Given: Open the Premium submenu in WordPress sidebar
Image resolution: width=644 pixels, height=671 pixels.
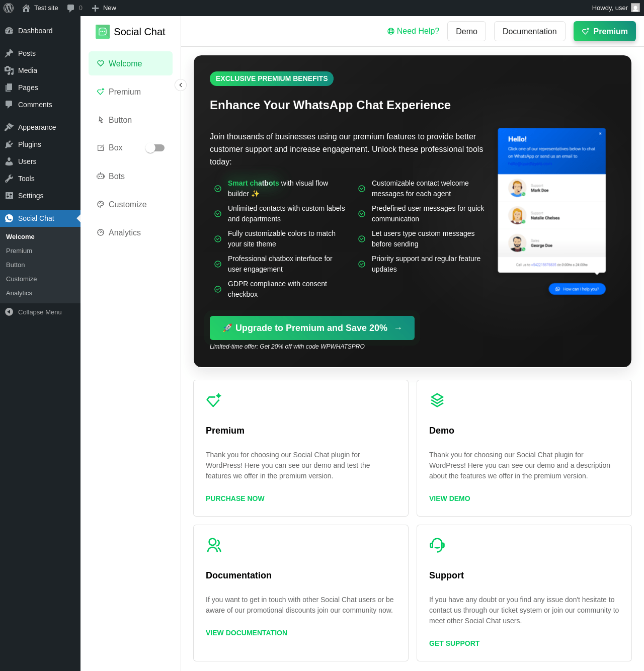Looking at the screenshot, I should pyautogui.click(x=40, y=251).
